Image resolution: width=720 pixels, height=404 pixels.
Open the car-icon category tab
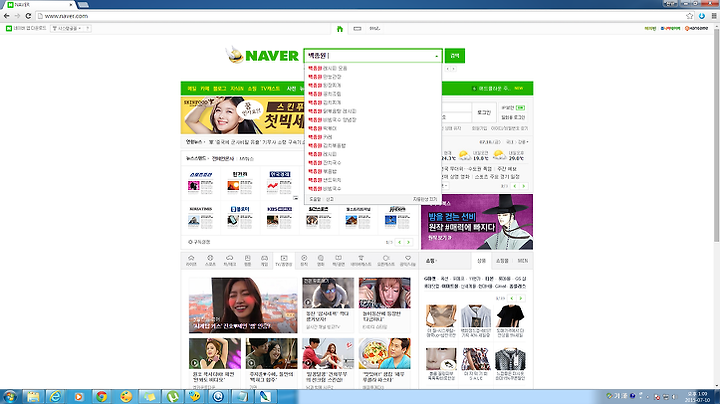(229, 260)
